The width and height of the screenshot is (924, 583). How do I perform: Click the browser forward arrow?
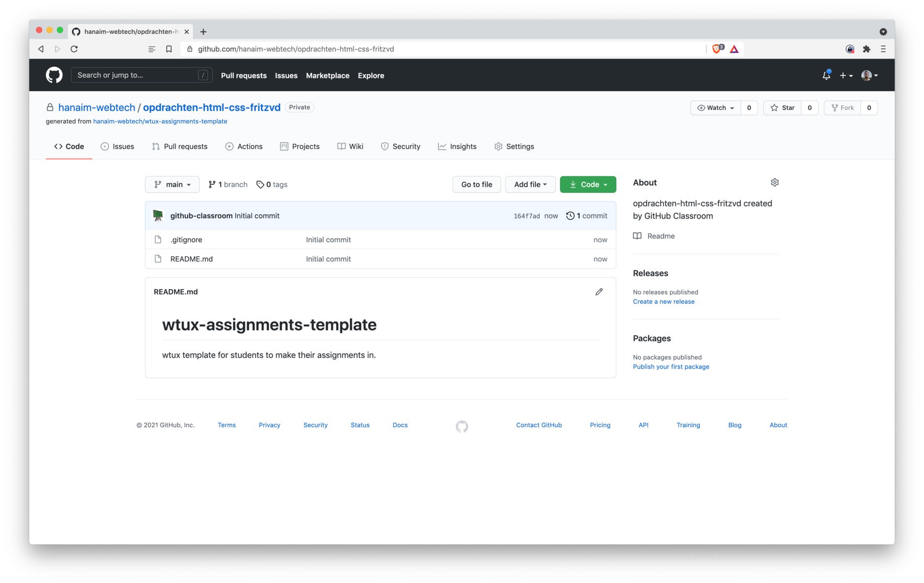[x=57, y=49]
